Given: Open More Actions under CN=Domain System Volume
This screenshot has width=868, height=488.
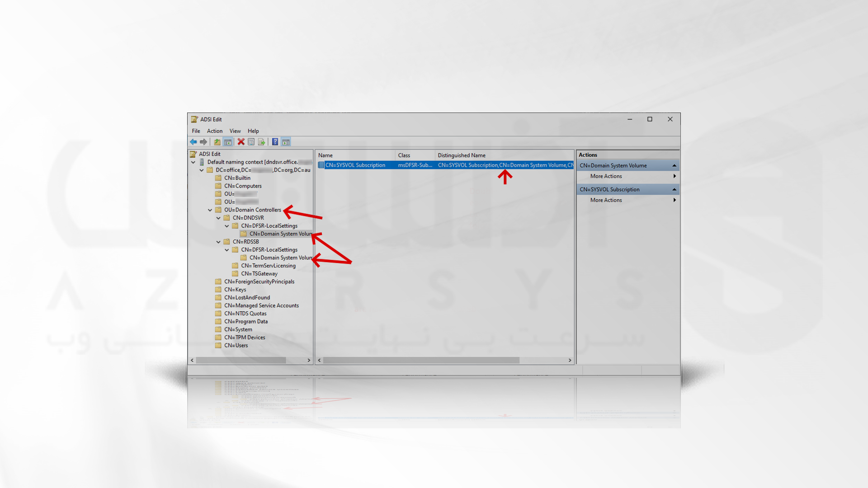Looking at the screenshot, I should (628, 176).
